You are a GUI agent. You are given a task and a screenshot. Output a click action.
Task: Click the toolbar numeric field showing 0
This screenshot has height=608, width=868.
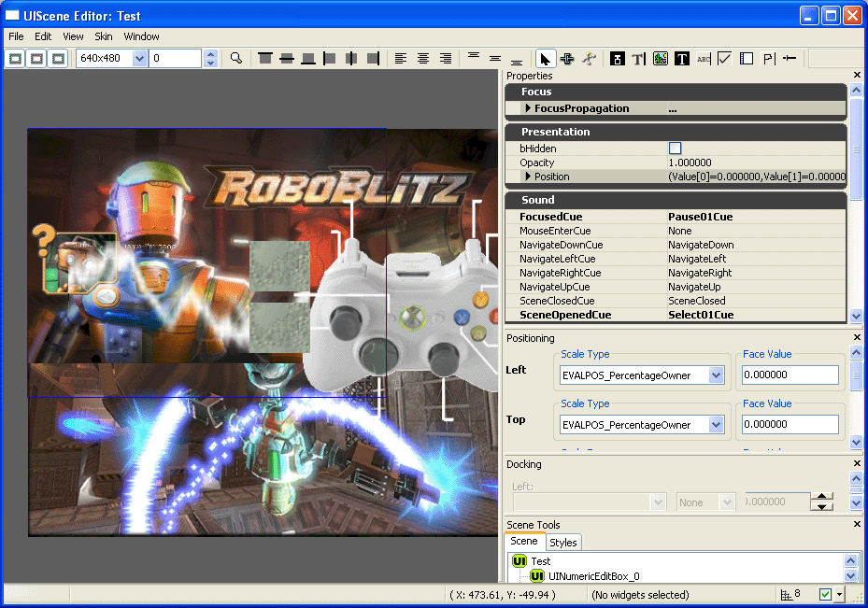point(175,58)
